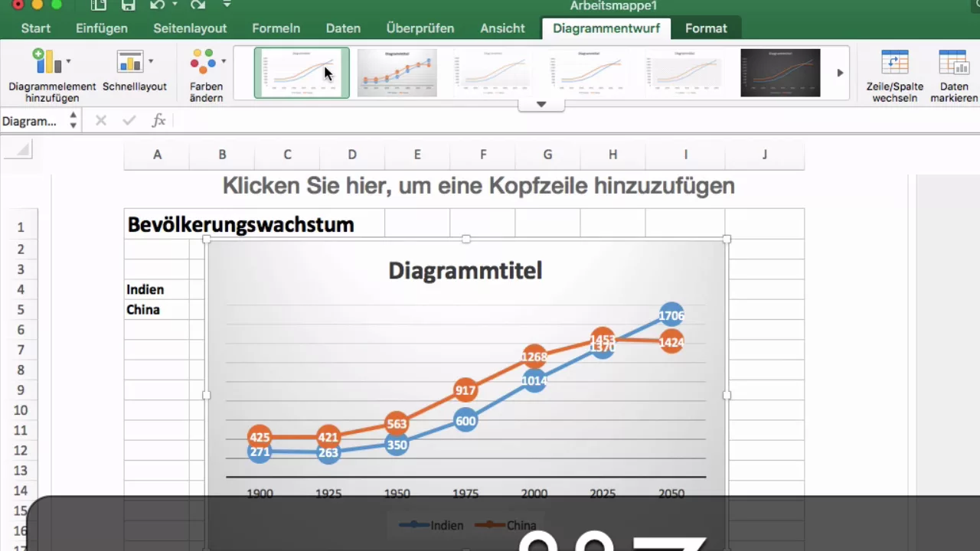980x551 pixels.
Task: Open the Format tab
Action: point(706,28)
